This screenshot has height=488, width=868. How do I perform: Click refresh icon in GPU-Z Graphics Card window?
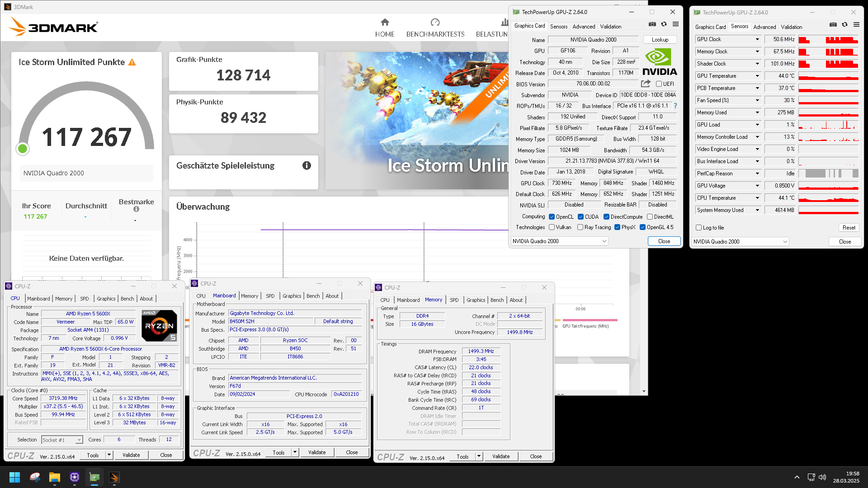pyautogui.click(x=664, y=24)
